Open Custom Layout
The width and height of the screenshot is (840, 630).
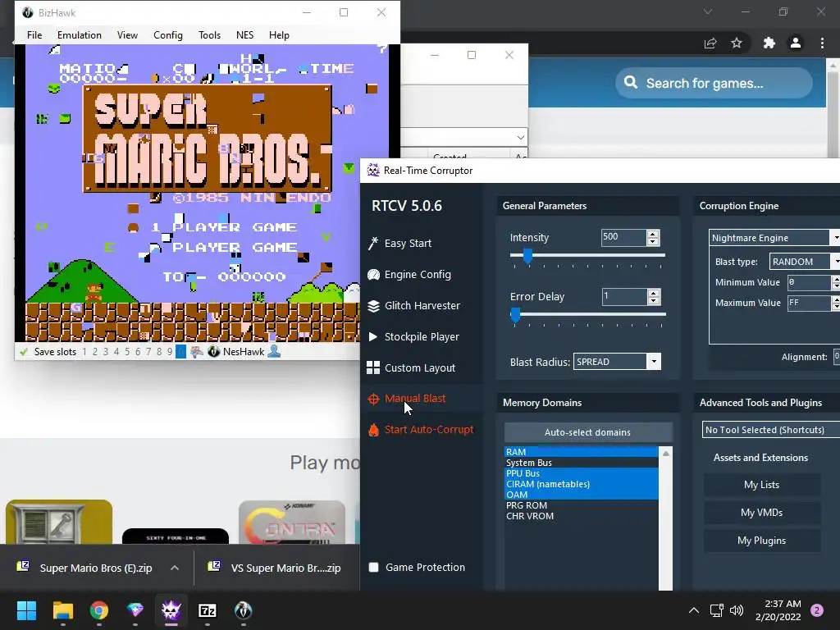(412, 367)
